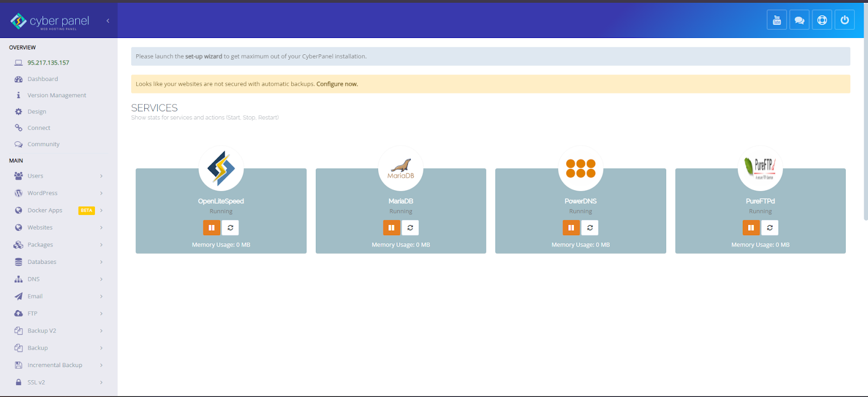Viewport: 868px width, 397px height.
Task: Click the power logout icon
Action: [x=845, y=20]
